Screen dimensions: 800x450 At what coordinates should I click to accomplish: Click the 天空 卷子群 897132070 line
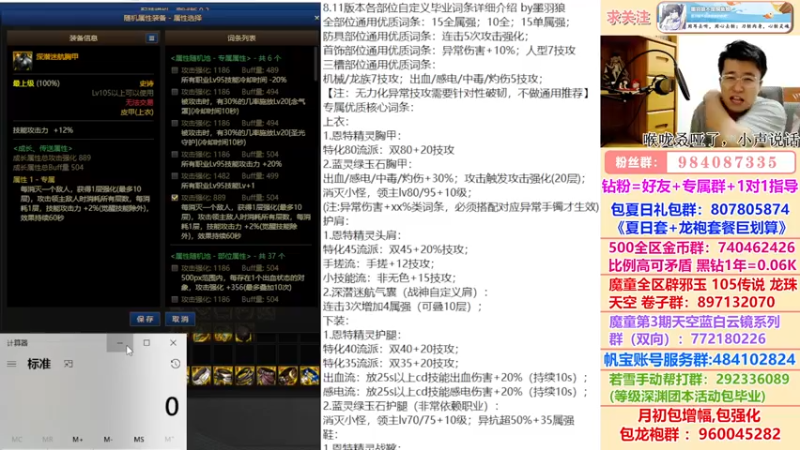tap(692, 303)
